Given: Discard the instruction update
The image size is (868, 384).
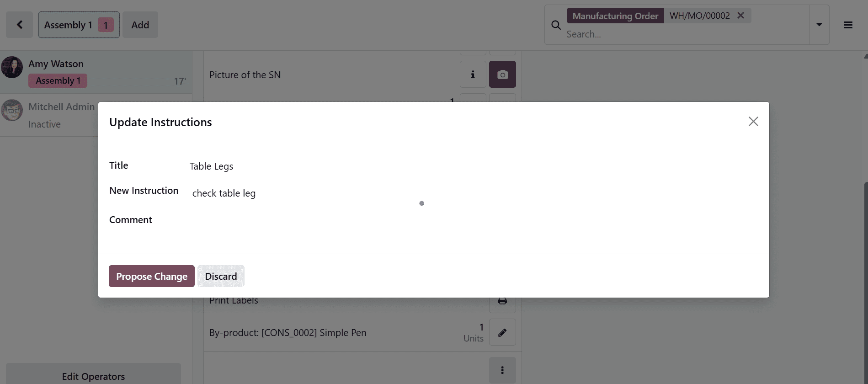Looking at the screenshot, I should [221, 276].
